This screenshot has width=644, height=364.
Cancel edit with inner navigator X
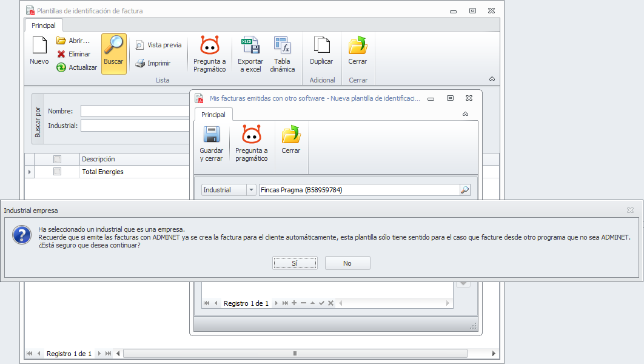pyautogui.click(x=330, y=303)
